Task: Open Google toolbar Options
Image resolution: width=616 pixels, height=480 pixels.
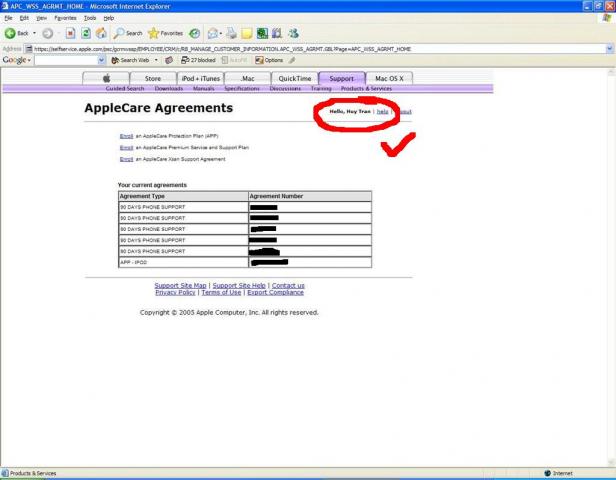Action: pyautogui.click(x=269, y=60)
